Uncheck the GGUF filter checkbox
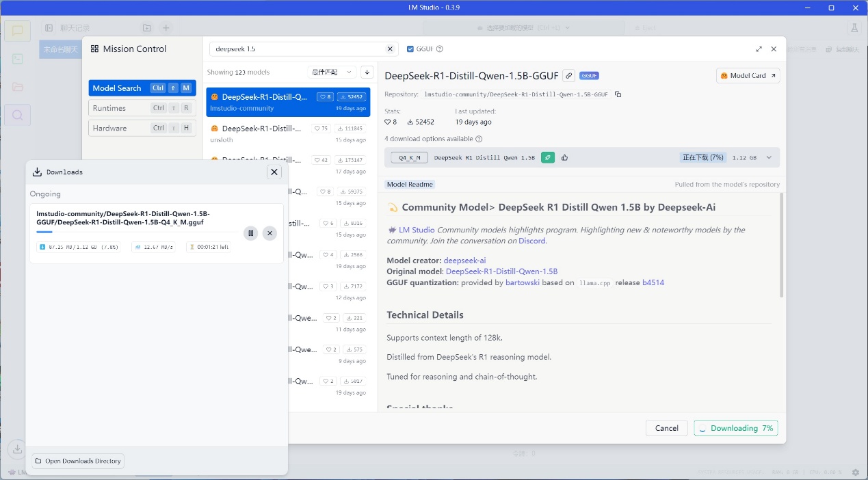The width and height of the screenshot is (868, 480). coord(410,49)
